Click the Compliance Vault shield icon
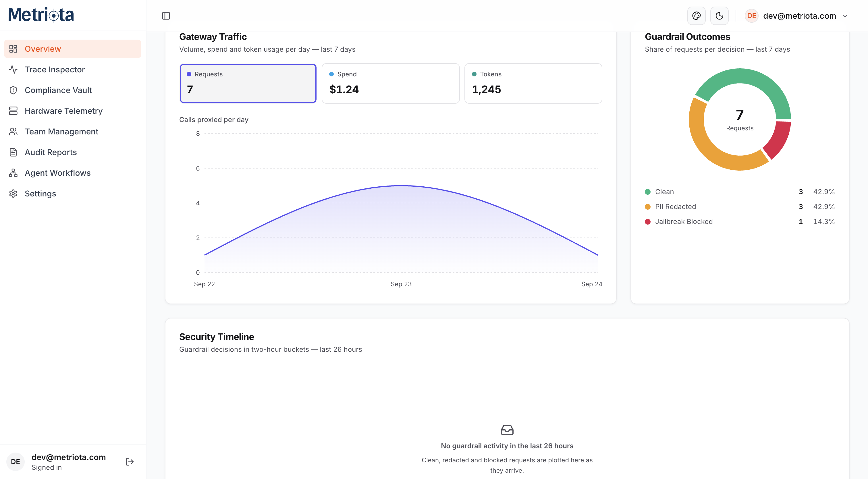 tap(13, 90)
